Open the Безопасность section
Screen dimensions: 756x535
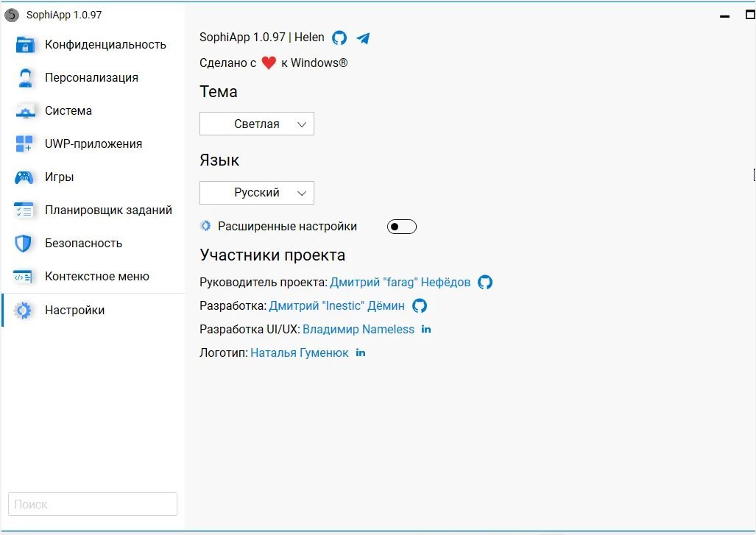pyautogui.click(x=83, y=243)
